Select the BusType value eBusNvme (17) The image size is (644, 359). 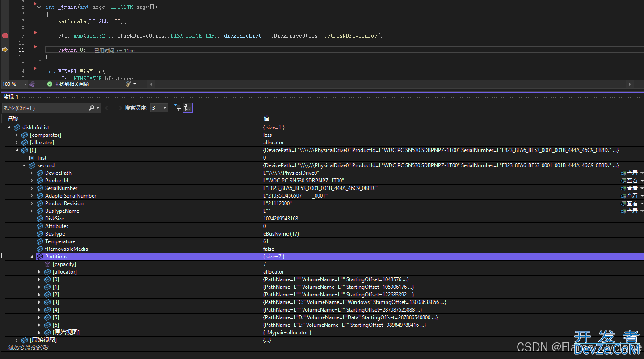tap(281, 234)
